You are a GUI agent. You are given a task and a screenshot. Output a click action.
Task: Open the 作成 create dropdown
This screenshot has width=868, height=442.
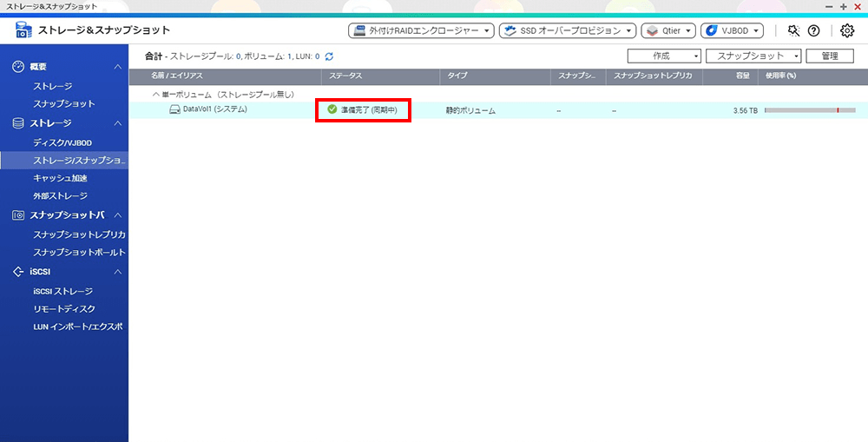coord(664,56)
